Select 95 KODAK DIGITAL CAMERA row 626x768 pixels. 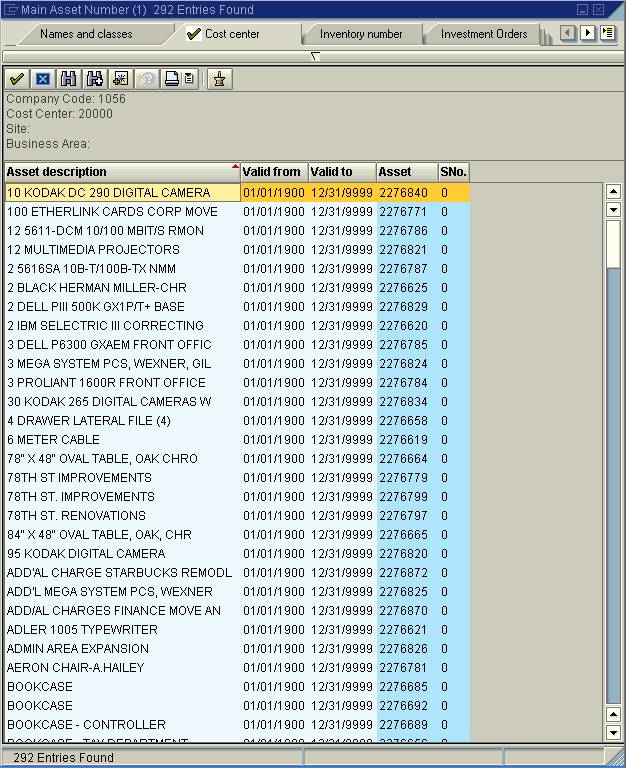tap(238, 553)
